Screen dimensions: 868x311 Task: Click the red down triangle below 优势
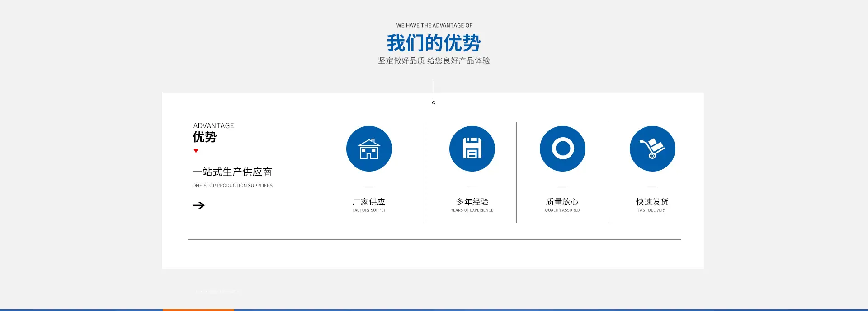click(196, 151)
